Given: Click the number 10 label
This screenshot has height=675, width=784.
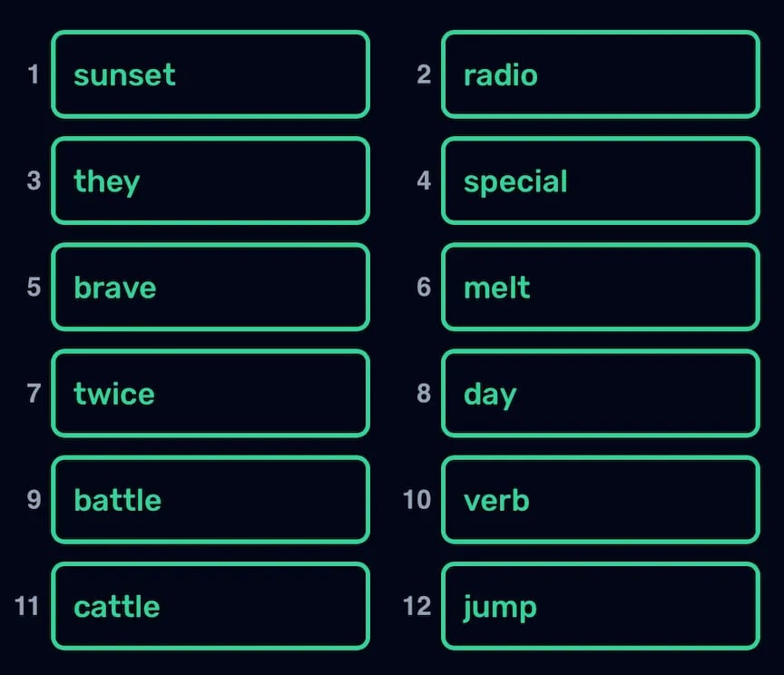Looking at the screenshot, I should point(416,500).
